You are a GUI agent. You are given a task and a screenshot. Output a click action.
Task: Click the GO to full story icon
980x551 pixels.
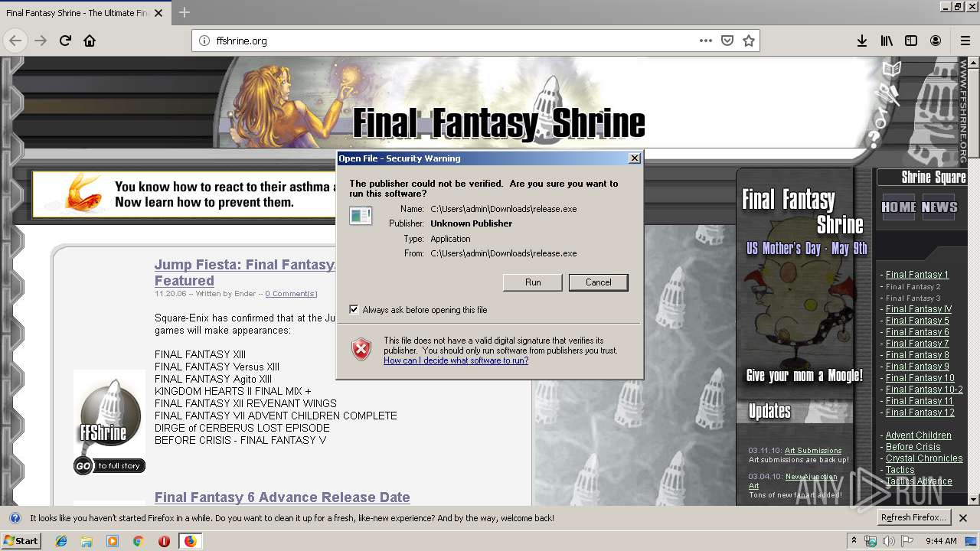coord(109,465)
